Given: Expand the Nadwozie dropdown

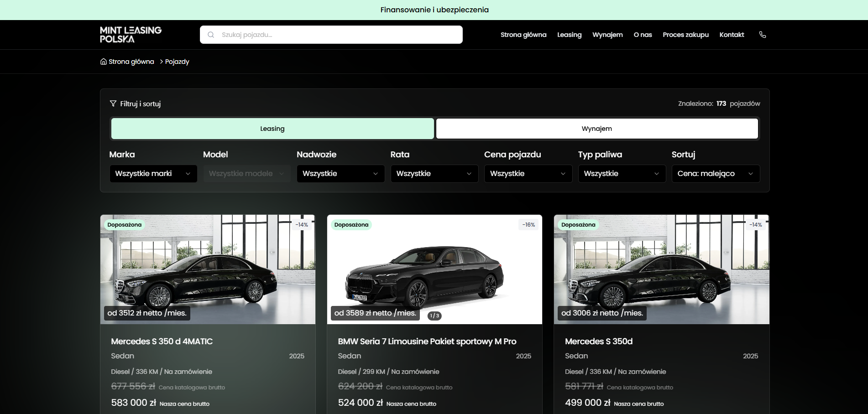Looking at the screenshot, I should click(x=341, y=174).
